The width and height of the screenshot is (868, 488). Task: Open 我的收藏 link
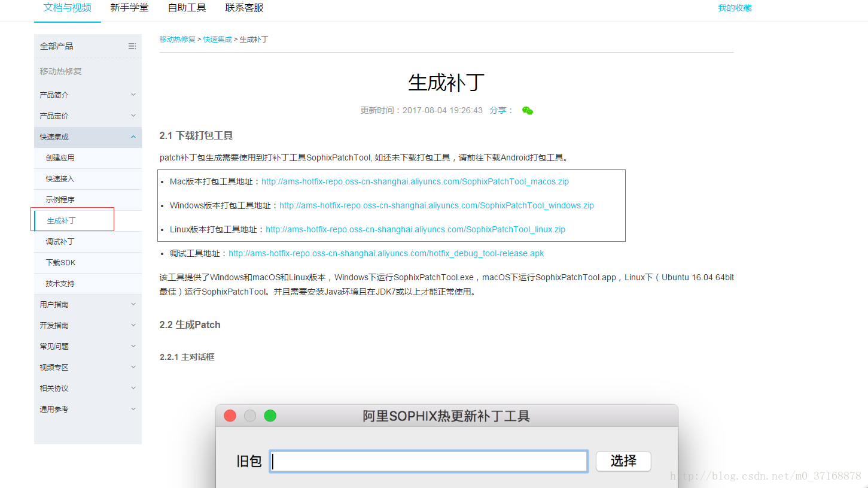(x=735, y=8)
